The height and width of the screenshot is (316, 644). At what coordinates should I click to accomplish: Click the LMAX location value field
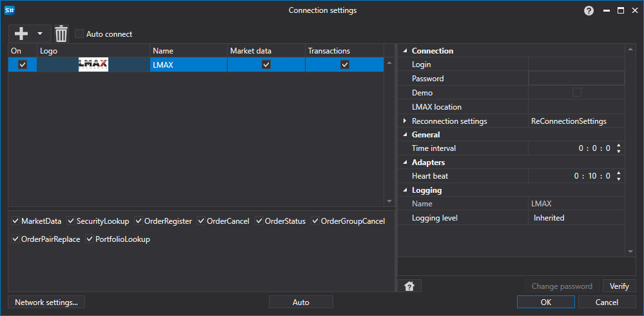pos(576,107)
